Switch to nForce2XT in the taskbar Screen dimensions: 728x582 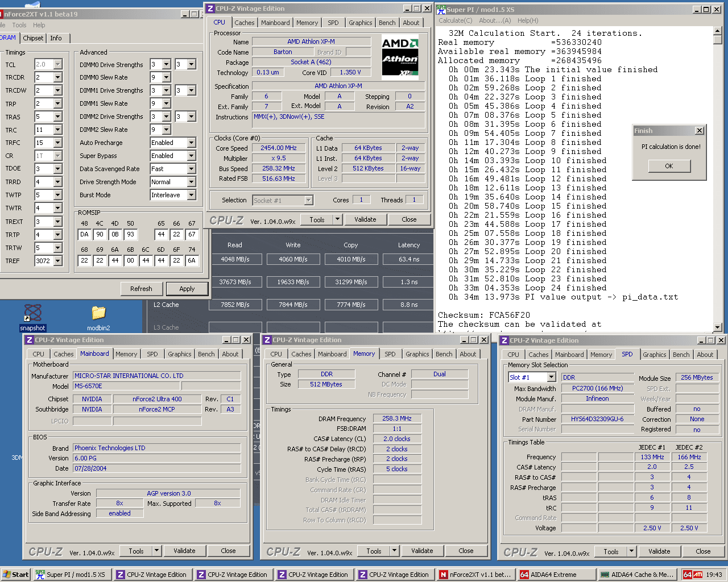tap(475, 575)
